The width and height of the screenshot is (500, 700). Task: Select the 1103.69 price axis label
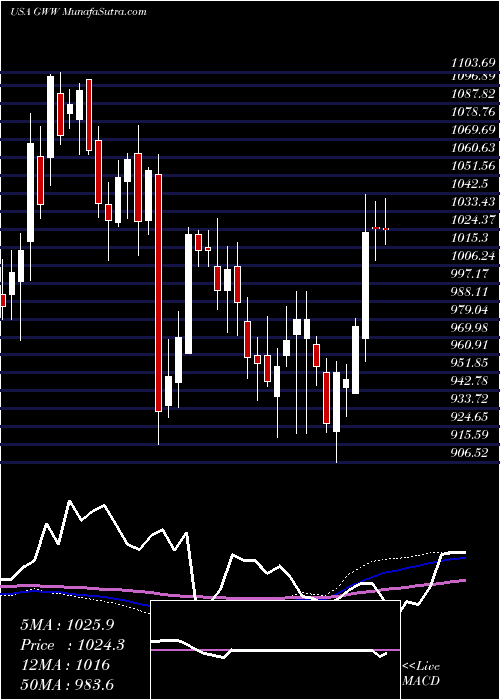(473, 63)
